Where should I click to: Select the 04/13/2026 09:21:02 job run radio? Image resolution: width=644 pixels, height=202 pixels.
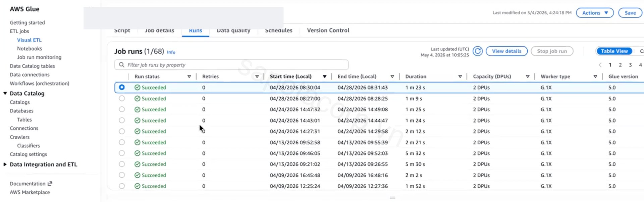point(122,164)
